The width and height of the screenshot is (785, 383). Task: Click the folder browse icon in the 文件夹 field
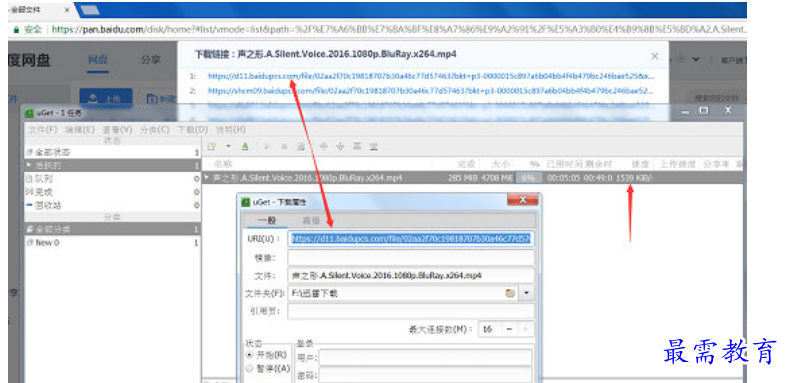point(510,293)
